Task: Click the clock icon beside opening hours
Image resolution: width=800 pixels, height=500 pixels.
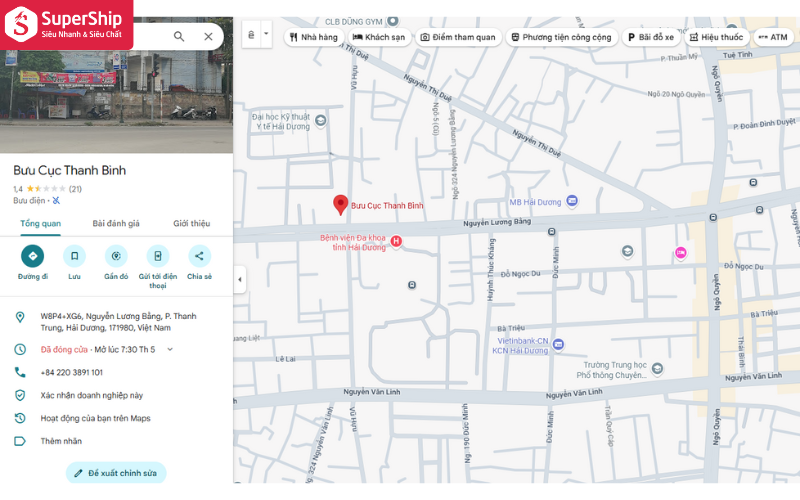Action: 20,349
